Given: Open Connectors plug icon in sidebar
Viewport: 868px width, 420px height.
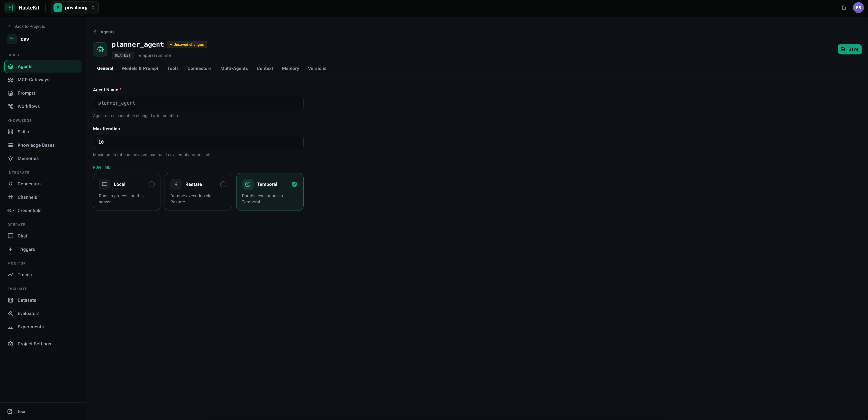Looking at the screenshot, I should click(11, 184).
